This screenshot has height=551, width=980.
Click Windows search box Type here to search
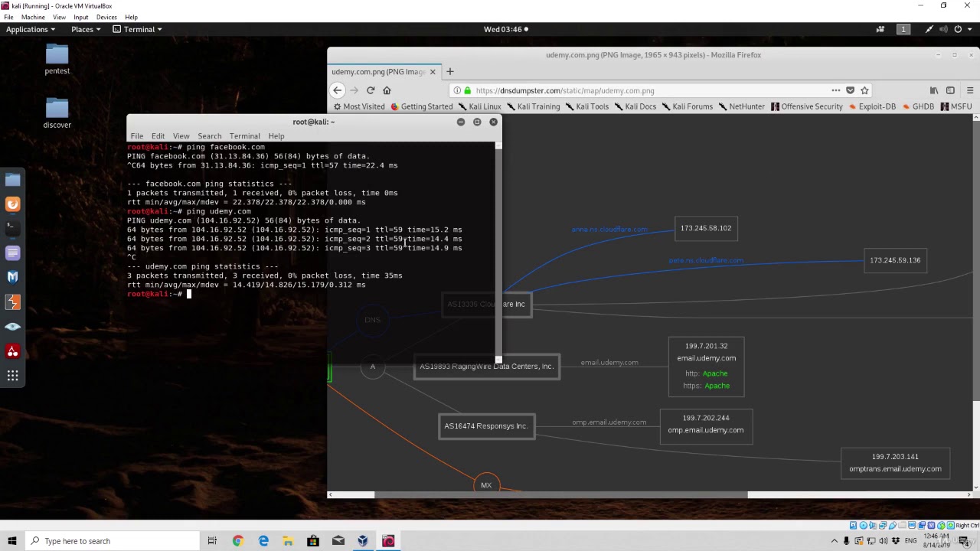(111, 541)
